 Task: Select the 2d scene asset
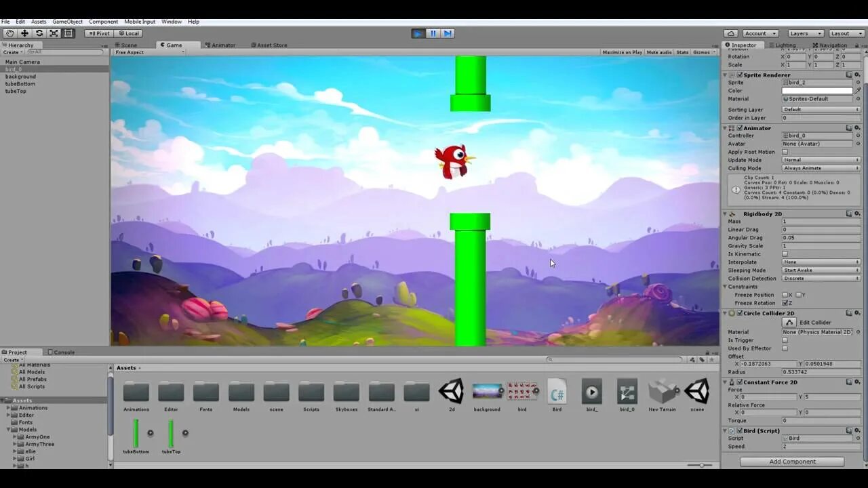[452, 396]
